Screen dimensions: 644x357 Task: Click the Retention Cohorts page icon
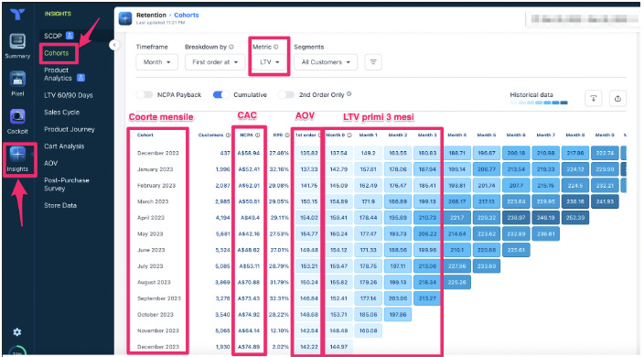click(125, 18)
